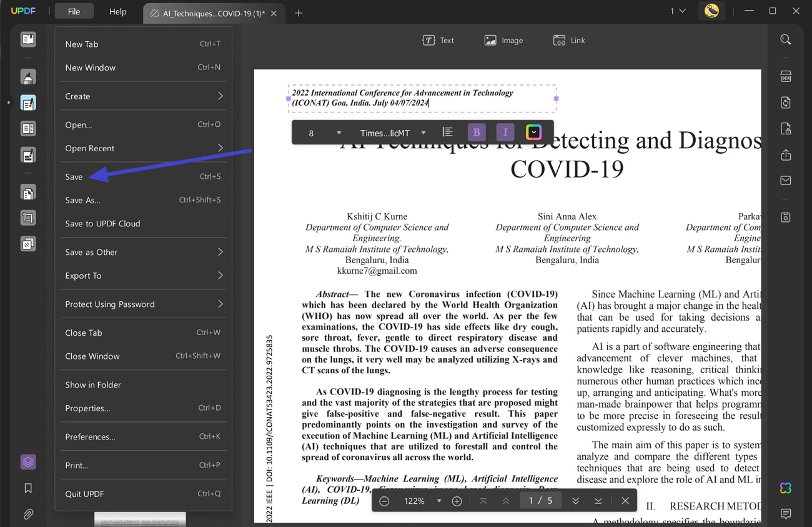Open the bookmarks panel
The width and height of the screenshot is (812, 527).
[x=27, y=488]
